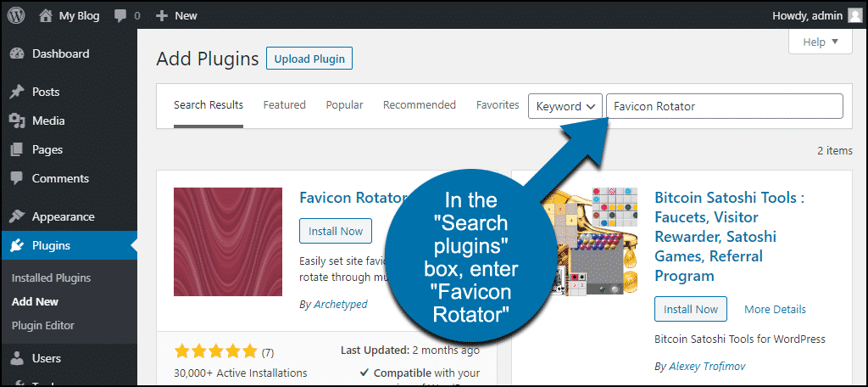
Task: Click the Posts pin icon
Action: pyautogui.click(x=17, y=92)
